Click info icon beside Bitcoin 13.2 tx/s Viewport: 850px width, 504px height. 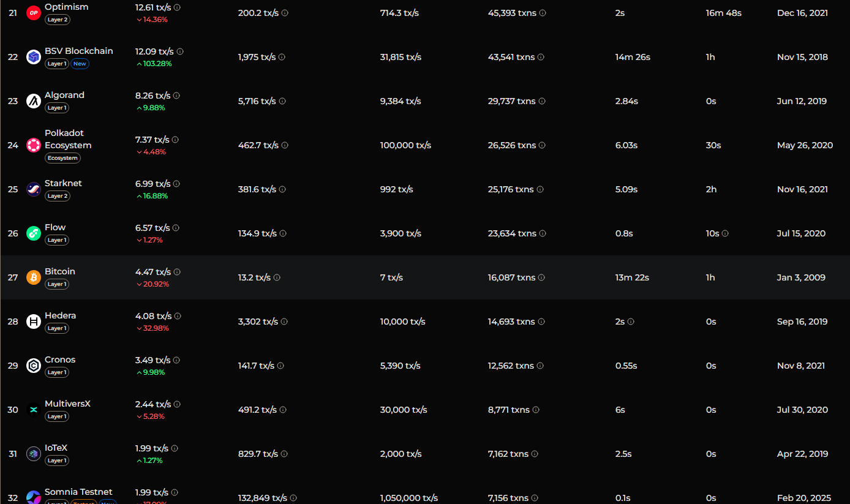pyautogui.click(x=277, y=277)
